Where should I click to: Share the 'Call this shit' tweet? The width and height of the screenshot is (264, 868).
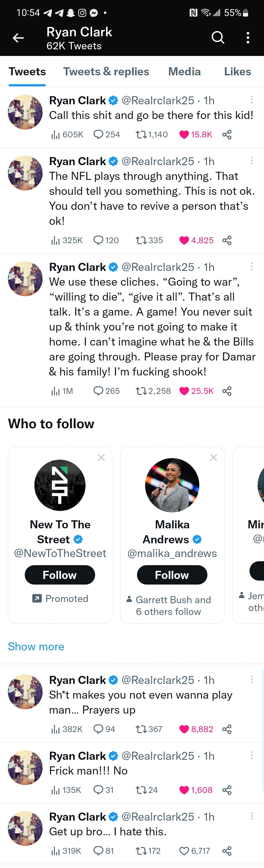pyautogui.click(x=227, y=135)
